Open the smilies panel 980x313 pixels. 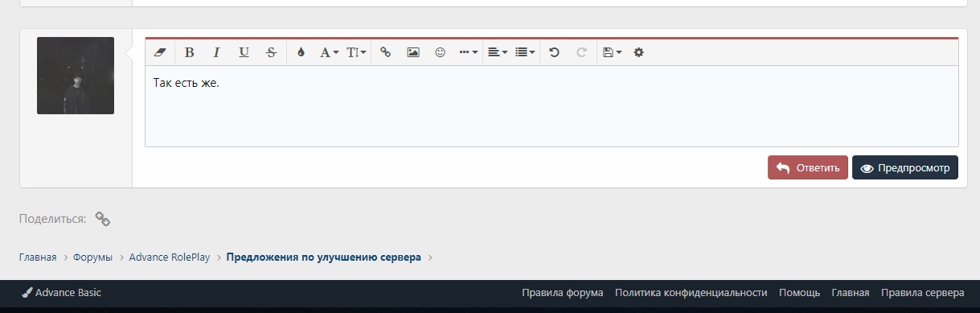click(x=440, y=52)
